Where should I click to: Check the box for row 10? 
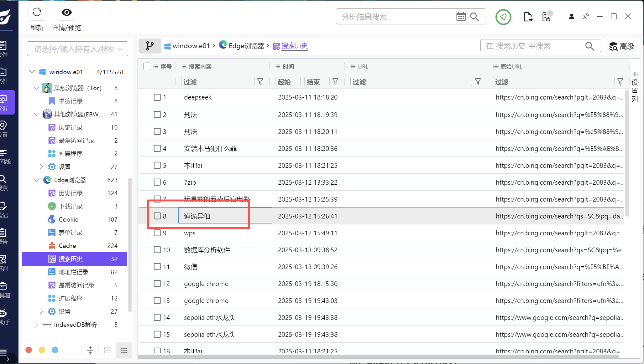point(157,250)
